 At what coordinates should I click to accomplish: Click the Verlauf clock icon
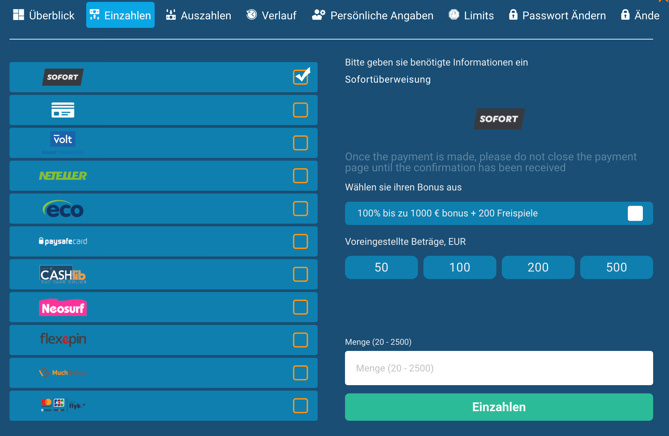coord(252,15)
